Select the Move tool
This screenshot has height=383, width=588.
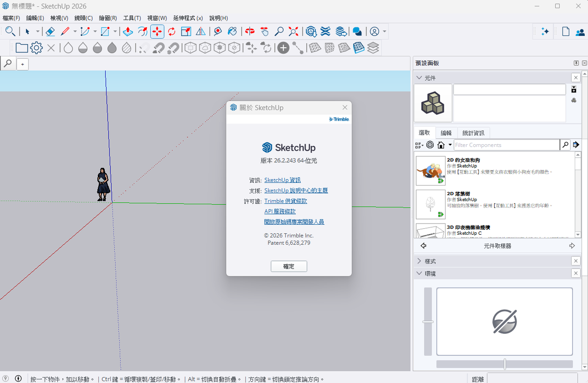[157, 32]
